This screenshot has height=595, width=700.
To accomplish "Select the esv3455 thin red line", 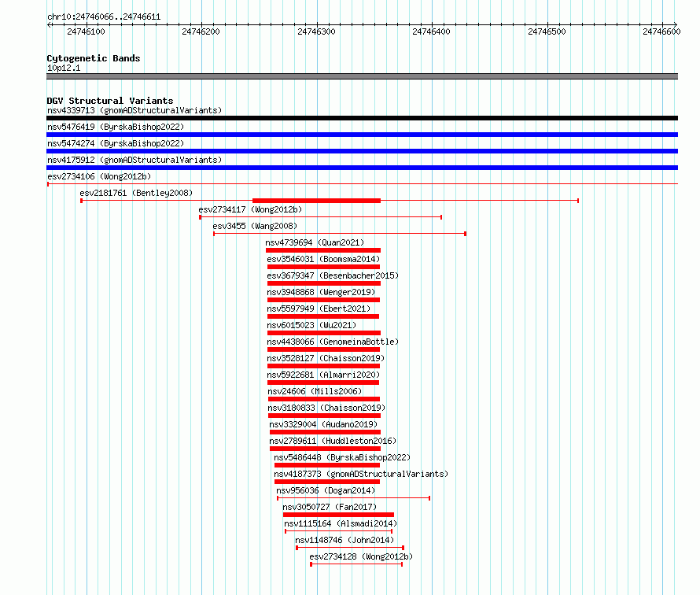I will [340, 234].
